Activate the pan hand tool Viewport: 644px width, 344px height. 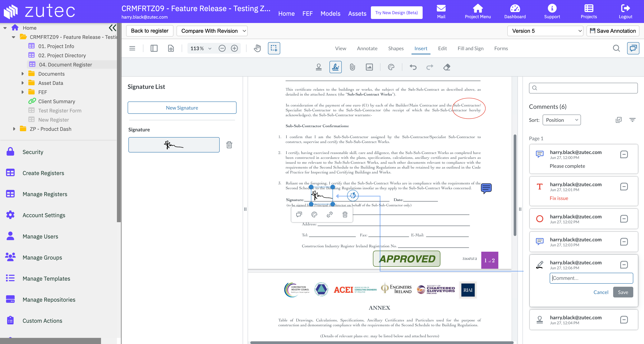point(257,48)
